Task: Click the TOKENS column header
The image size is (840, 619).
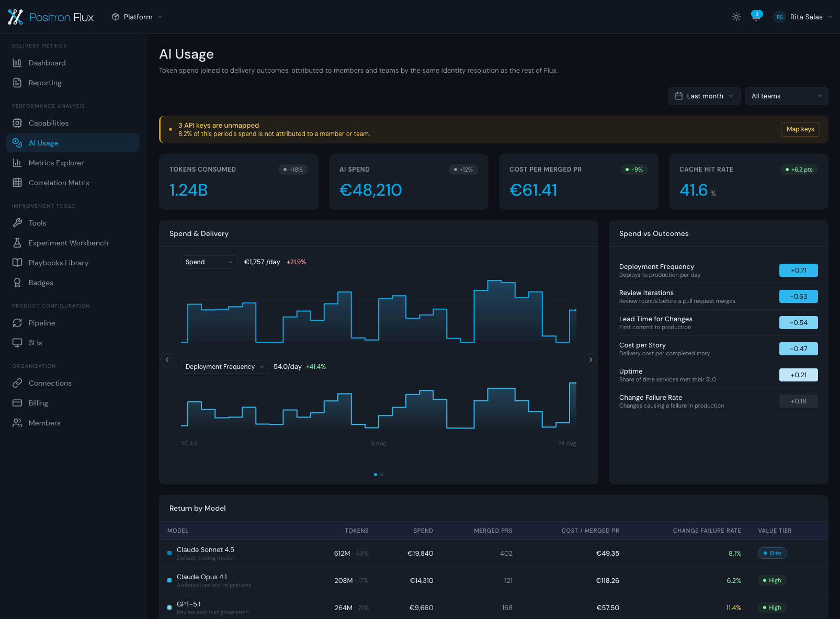Action: click(357, 531)
